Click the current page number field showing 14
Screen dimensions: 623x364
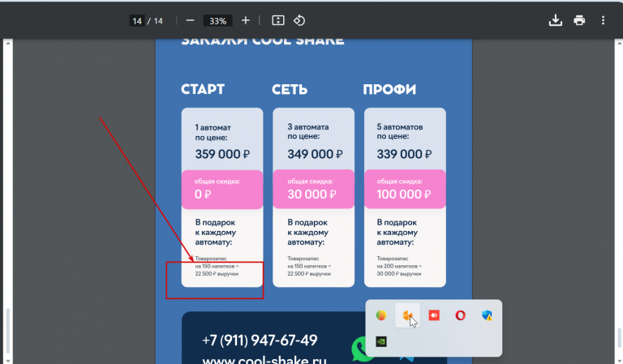pyautogui.click(x=137, y=20)
